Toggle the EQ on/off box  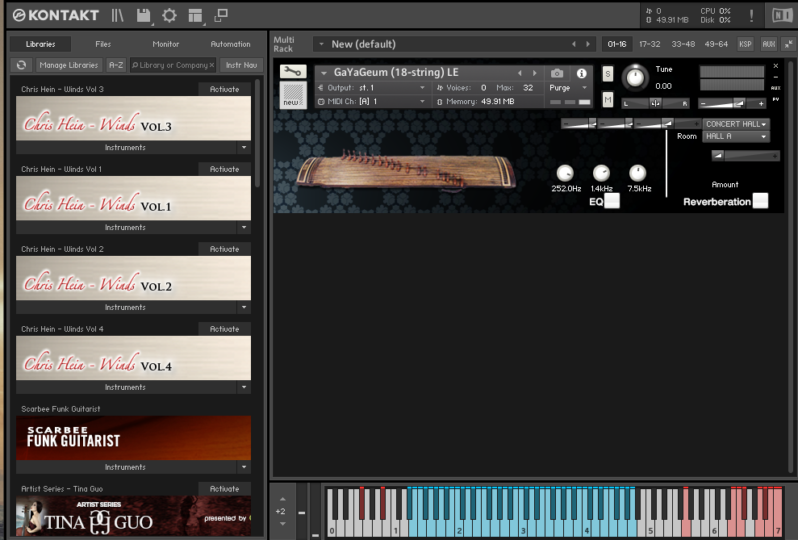click(612, 200)
